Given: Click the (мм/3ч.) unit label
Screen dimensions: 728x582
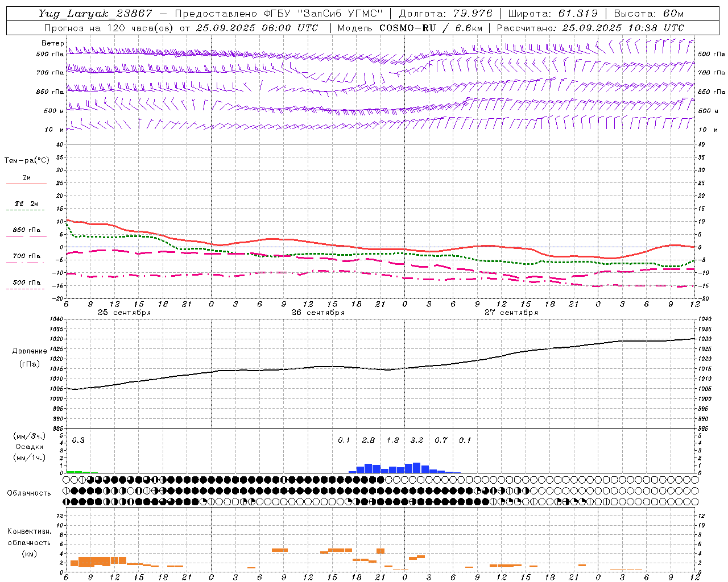Looking at the screenshot, I should [30, 436].
